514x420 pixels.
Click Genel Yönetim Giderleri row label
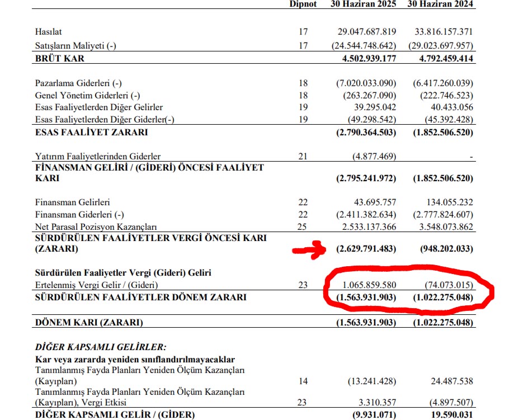pos(83,95)
